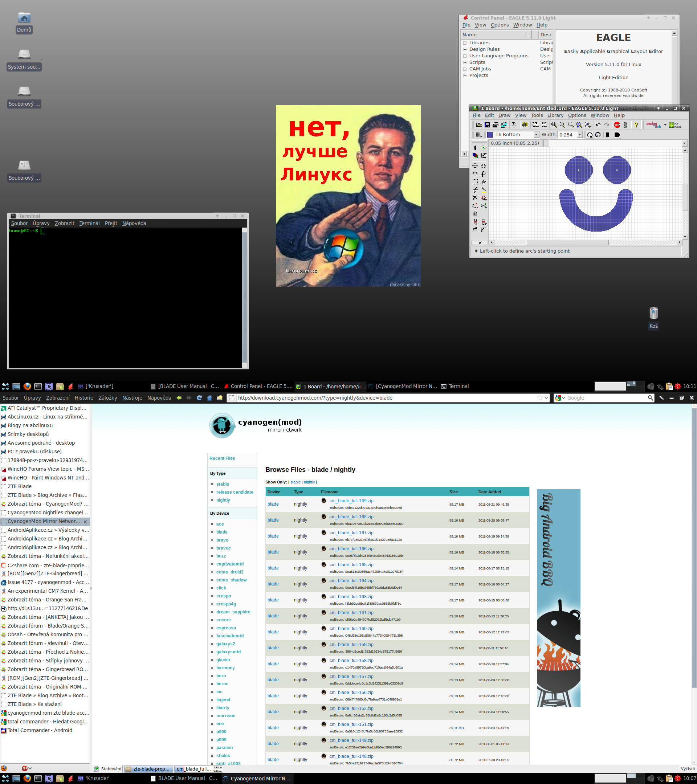This screenshot has height=784, width=697.
Task: Expand Libraries in EAGLE Control Panel
Action: pyautogui.click(x=465, y=43)
